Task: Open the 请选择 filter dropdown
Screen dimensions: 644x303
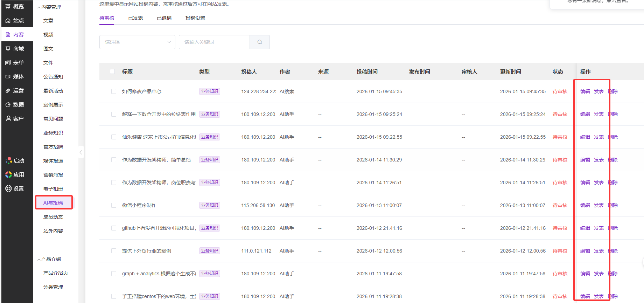Action: (137, 42)
